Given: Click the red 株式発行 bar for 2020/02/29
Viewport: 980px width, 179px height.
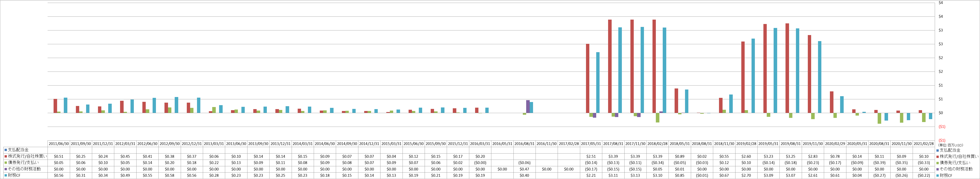Looking at the screenshot, I should coord(832,102).
